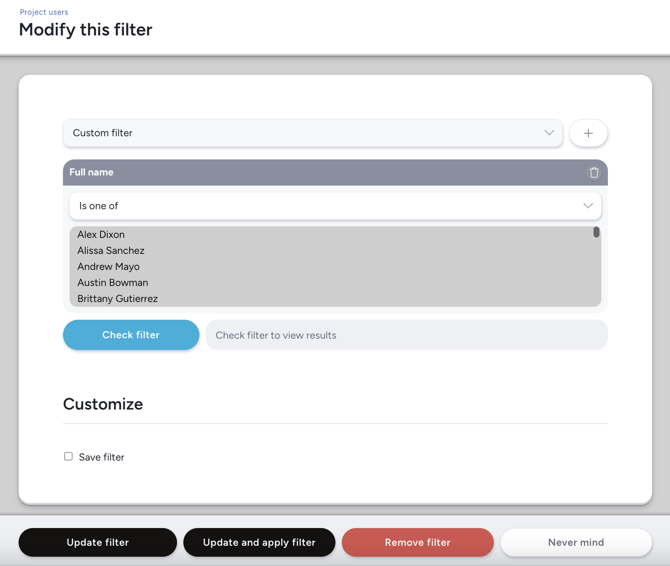Go back via Project users link
Viewport: 670px width, 566px height.
pos(44,12)
